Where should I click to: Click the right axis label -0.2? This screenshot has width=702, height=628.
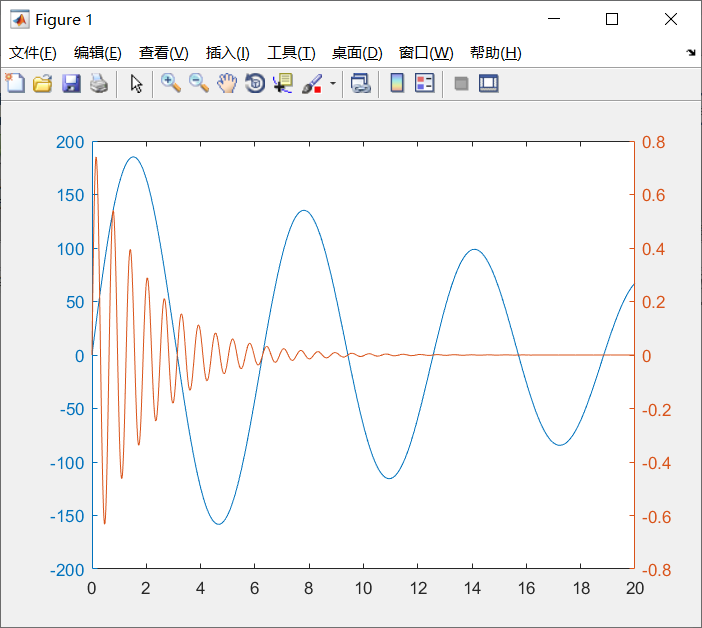tap(656, 410)
